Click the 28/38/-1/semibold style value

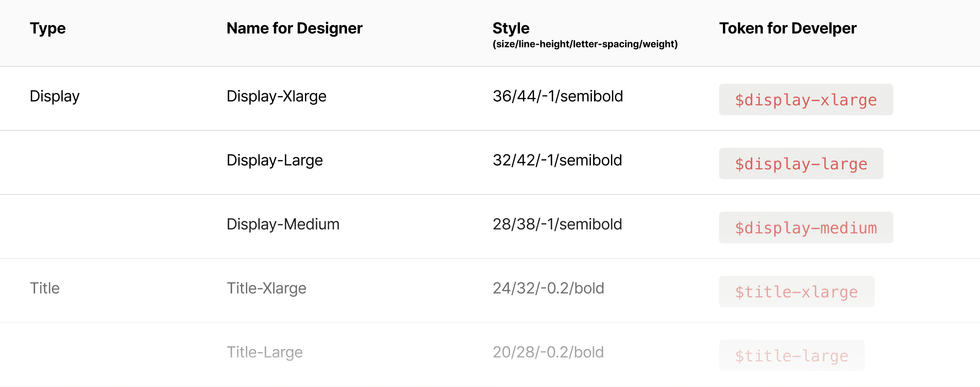557,224
